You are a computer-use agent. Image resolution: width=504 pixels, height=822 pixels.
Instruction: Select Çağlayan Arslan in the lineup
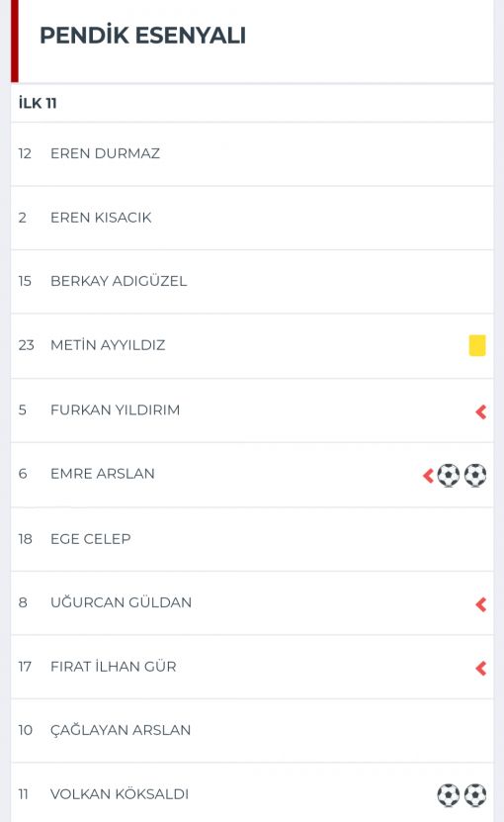[252, 730]
